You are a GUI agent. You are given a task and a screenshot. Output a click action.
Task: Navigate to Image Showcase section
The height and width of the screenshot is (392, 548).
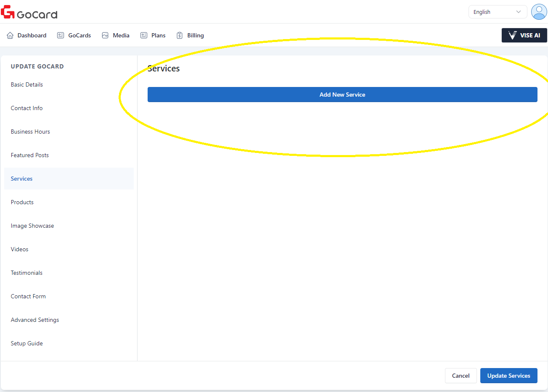click(x=32, y=226)
